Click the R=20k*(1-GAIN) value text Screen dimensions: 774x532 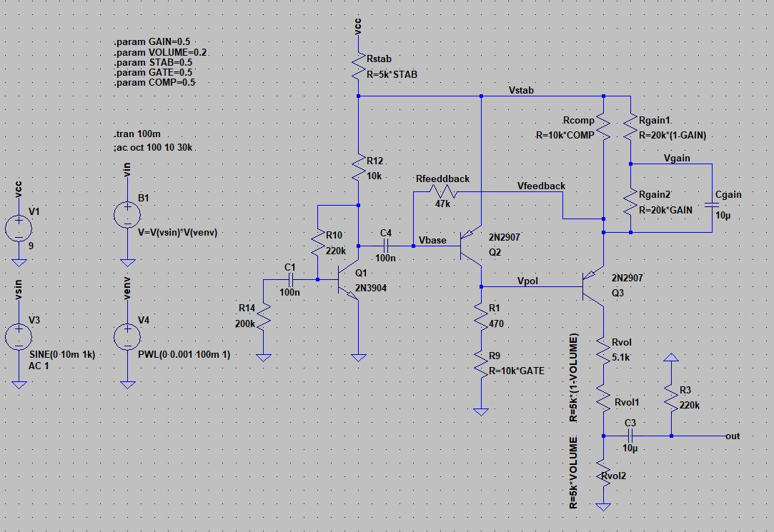pyautogui.click(x=673, y=135)
